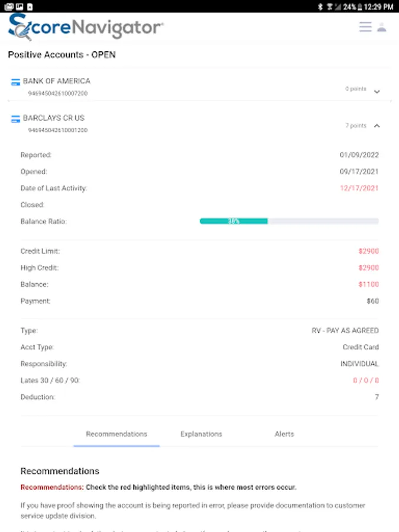Switch to the Explanations tab
This screenshot has width=399, height=532.
click(201, 434)
